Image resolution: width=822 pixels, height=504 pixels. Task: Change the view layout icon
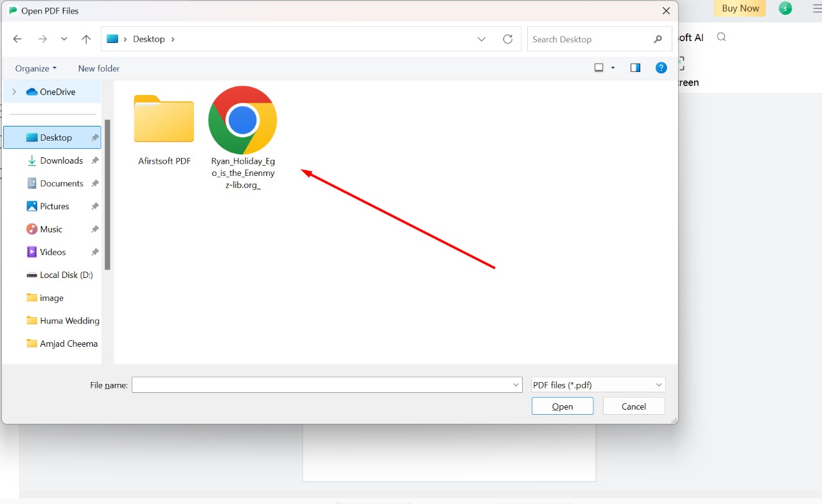click(599, 68)
